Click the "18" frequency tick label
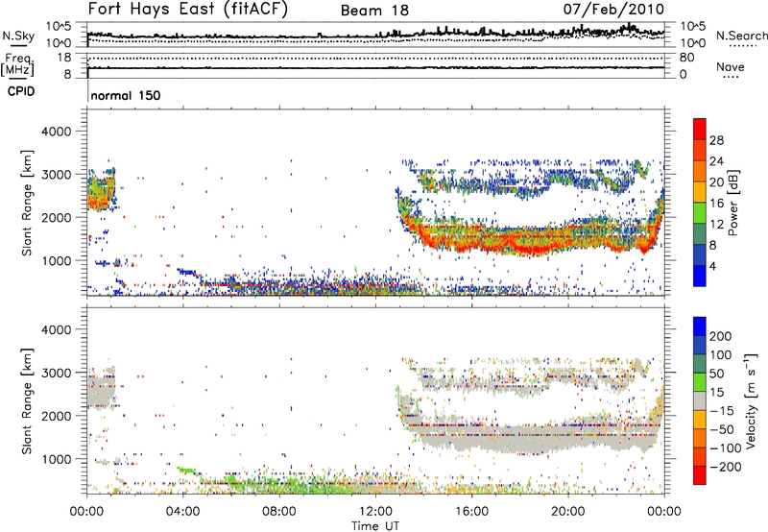Viewport: 768px width, 532px height. (x=64, y=58)
